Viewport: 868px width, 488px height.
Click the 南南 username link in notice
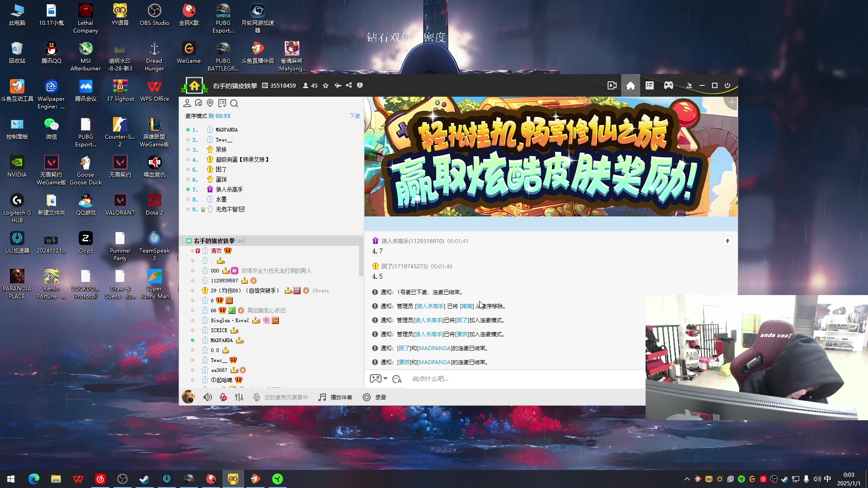point(467,306)
